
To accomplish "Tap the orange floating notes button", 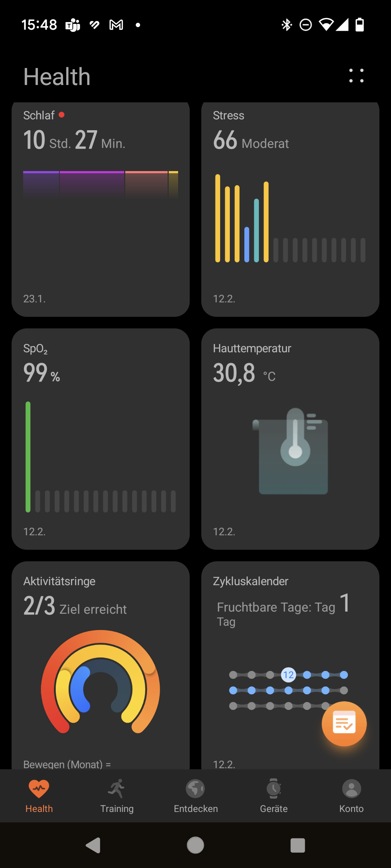I will coord(344,724).
